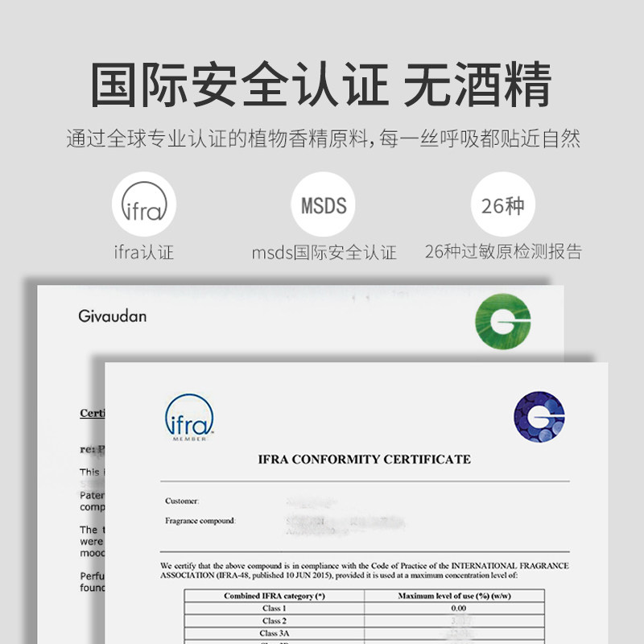Screen dimensions: 644x644
Task: Click the ifra认证 caption
Action: 144,252
